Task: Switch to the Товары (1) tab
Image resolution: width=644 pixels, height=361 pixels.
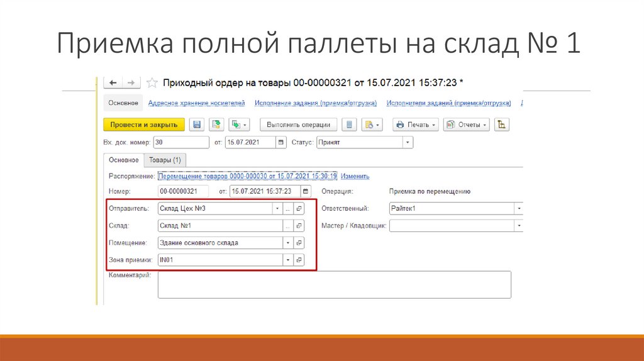Action: click(165, 160)
